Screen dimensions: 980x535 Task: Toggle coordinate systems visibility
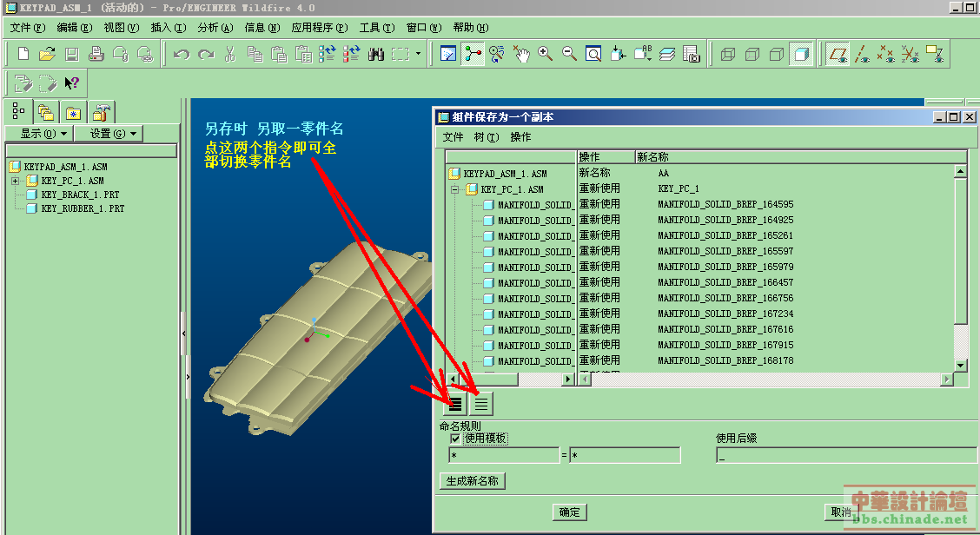pos(910,55)
